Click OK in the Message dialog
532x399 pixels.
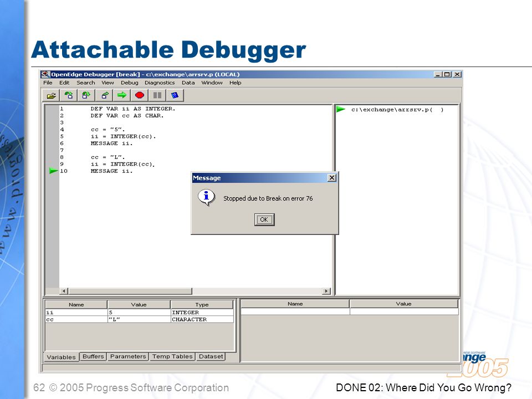[x=264, y=219]
